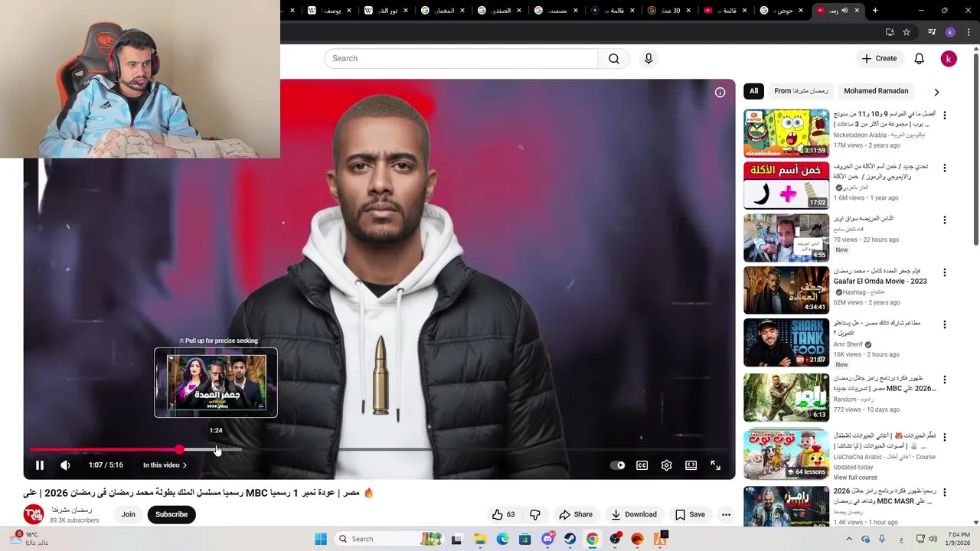980x551 pixels.
Task: Like the video with 63 likes
Action: pyautogui.click(x=504, y=514)
